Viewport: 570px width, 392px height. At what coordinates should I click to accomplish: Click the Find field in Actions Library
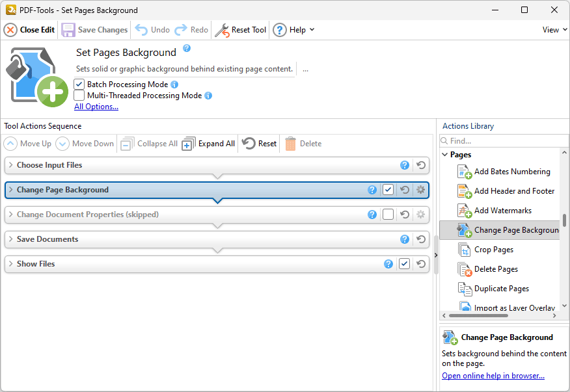[x=504, y=141]
